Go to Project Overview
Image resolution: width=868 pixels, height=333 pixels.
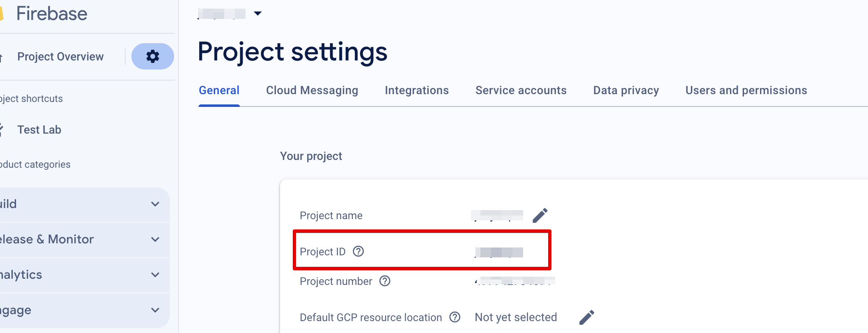click(60, 57)
